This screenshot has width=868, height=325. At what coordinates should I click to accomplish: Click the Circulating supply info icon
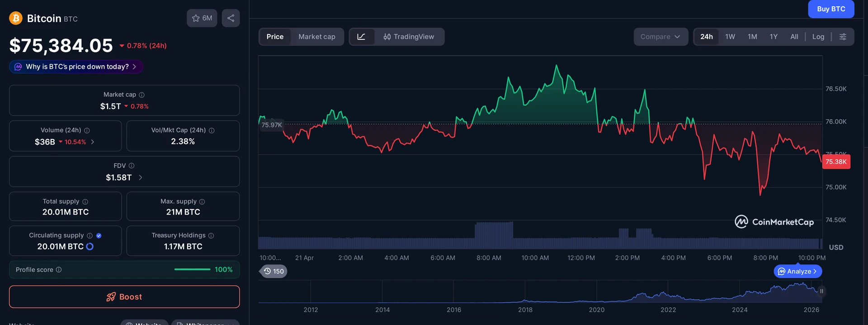click(x=90, y=235)
